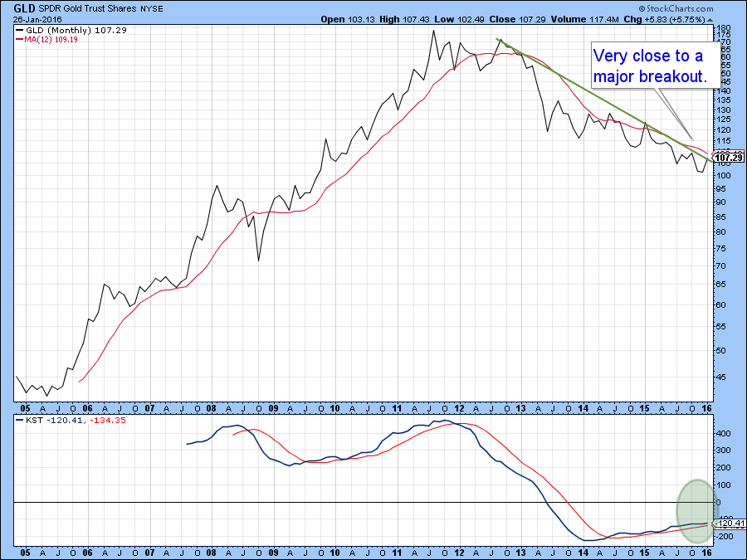Click the black GLD (Monthly) legend line marker
Image resolution: width=747 pixels, height=560 pixels.
[20, 30]
